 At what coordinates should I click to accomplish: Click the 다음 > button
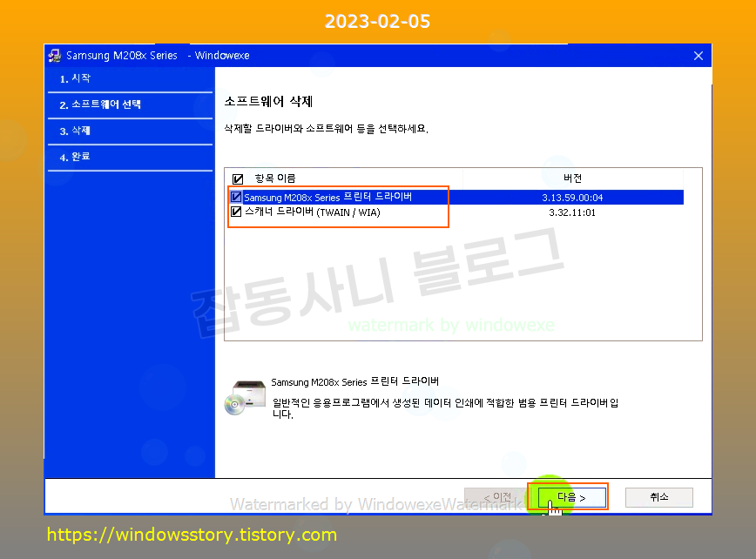click(x=572, y=497)
